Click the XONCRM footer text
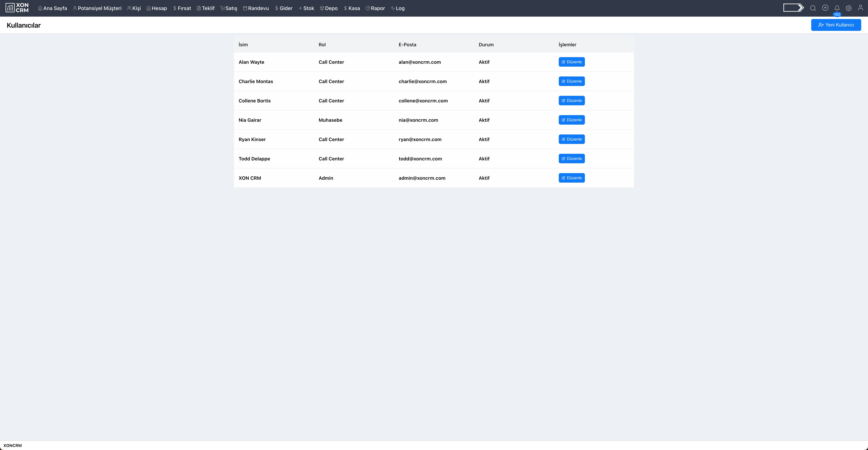Viewport: 868px width, 450px height. (x=13, y=445)
